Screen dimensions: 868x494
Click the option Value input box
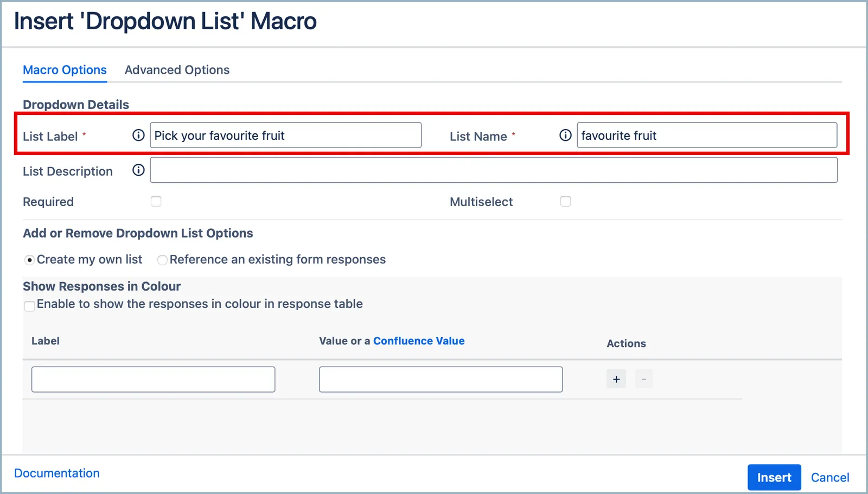coord(441,379)
